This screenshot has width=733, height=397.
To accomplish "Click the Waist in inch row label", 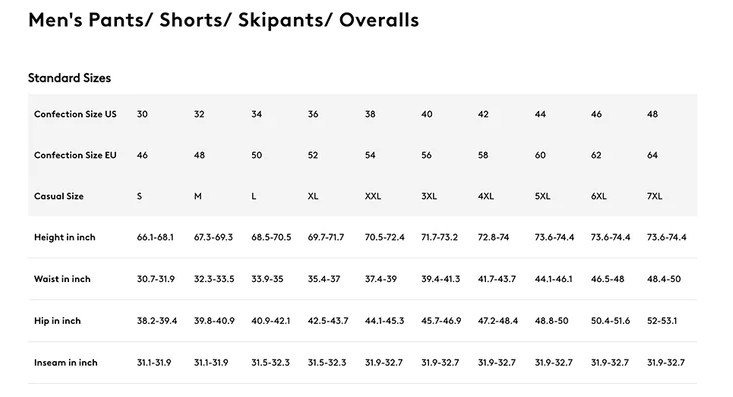I will click(x=62, y=279).
